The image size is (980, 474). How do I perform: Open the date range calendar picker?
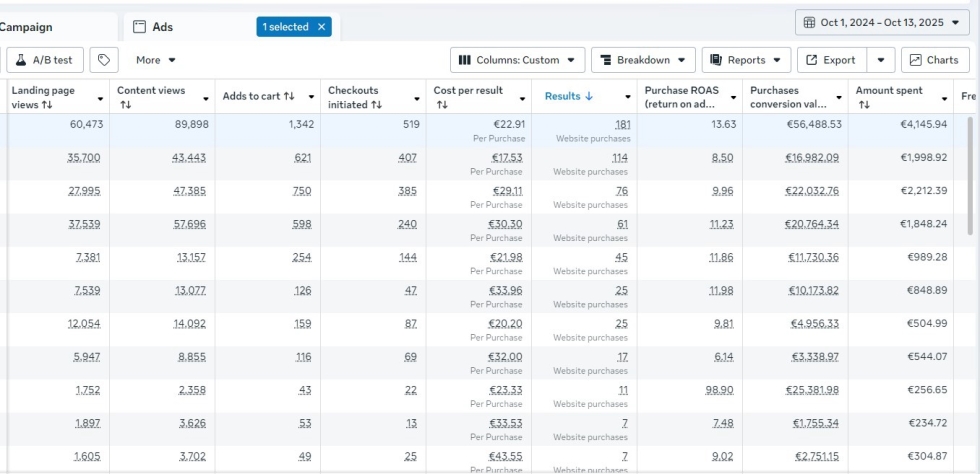click(x=883, y=23)
